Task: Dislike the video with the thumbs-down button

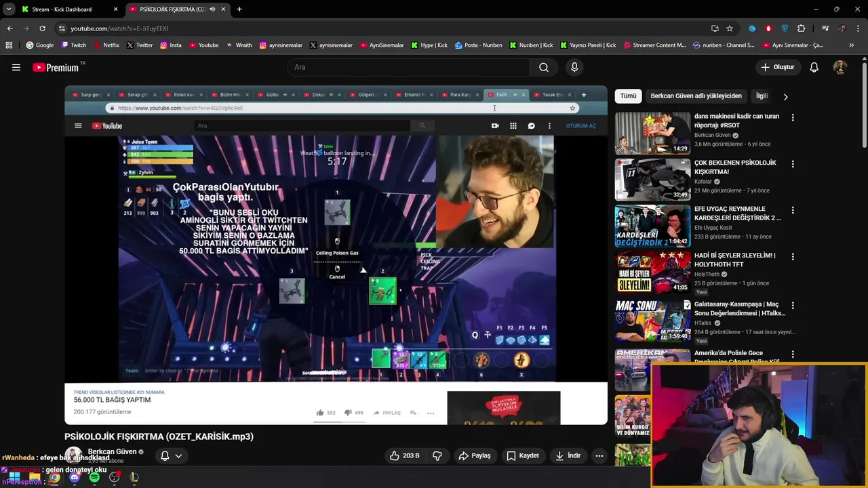Action: pos(437,455)
